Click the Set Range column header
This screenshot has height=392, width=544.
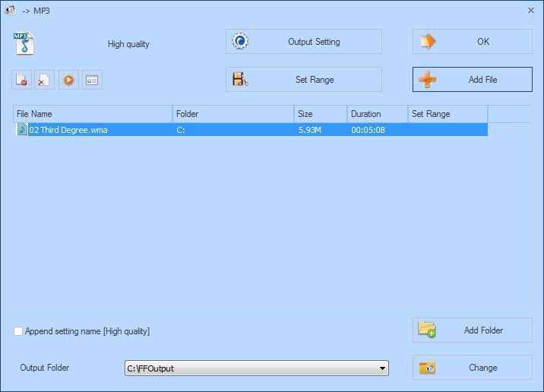(448, 114)
